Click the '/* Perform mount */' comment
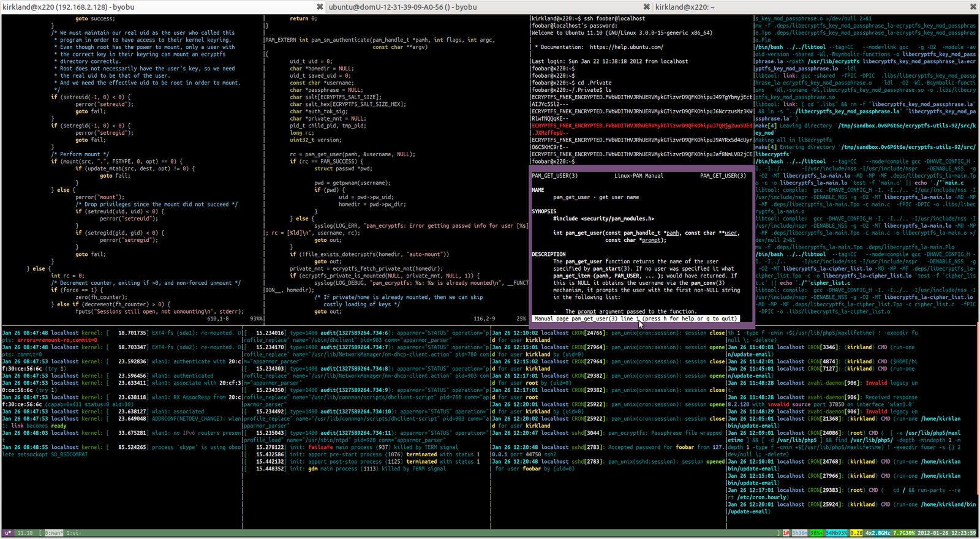The height and width of the screenshot is (539, 980). [x=80, y=154]
